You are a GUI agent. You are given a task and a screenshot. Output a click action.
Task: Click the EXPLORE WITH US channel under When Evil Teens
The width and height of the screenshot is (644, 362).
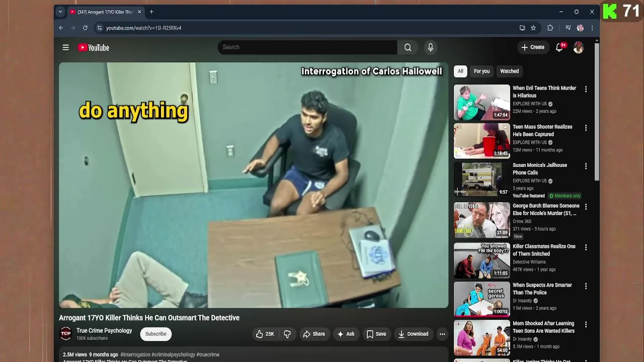click(530, 104)
